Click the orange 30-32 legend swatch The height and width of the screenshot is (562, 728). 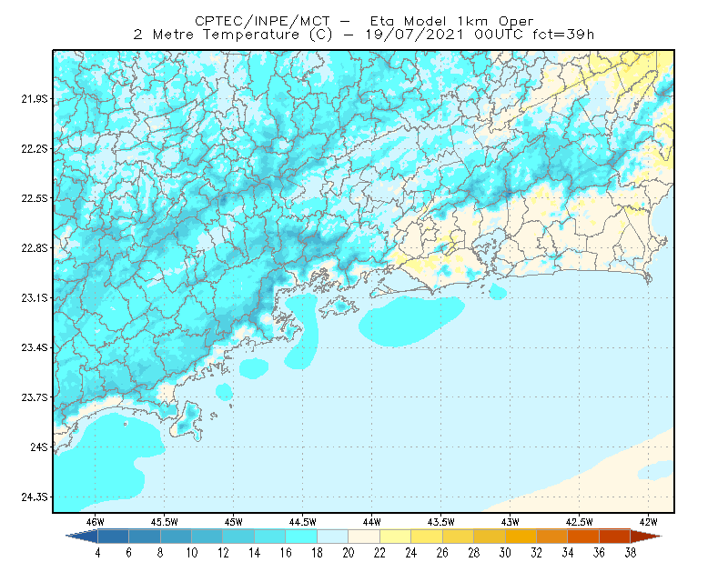tap(521, 537)
